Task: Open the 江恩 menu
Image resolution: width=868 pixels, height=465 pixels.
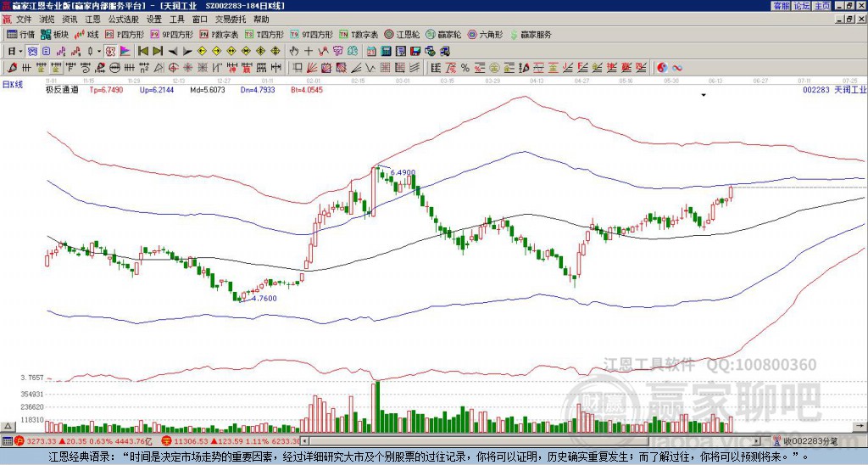Action: (92, 20)
